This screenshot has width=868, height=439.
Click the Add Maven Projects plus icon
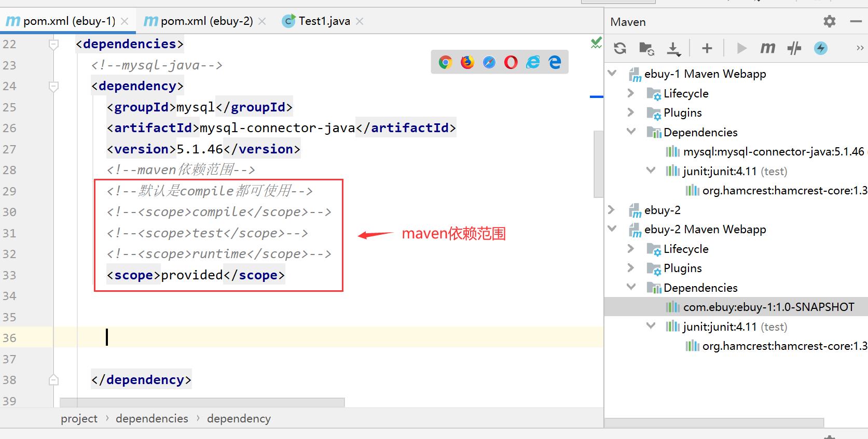pyautogui.click(x=707, y=48)
